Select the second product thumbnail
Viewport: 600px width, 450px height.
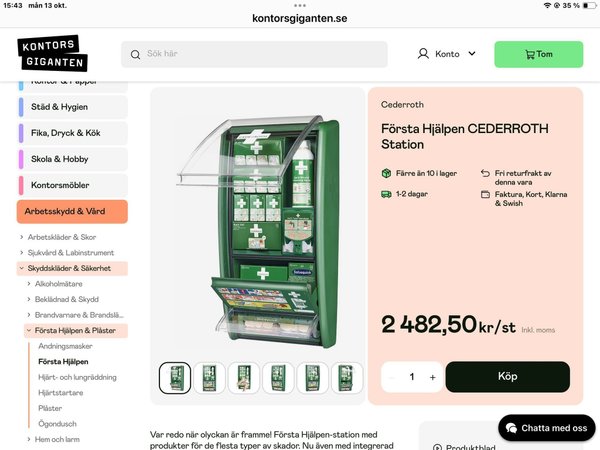click(x=209, y=378)
